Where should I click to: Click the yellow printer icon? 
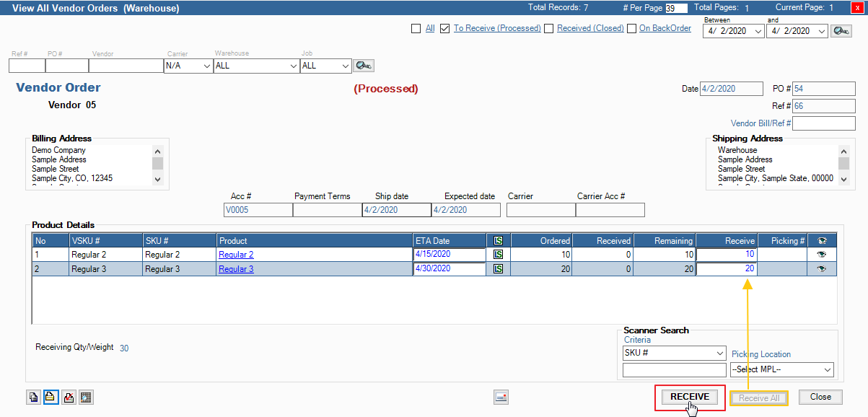coord(51,397)
